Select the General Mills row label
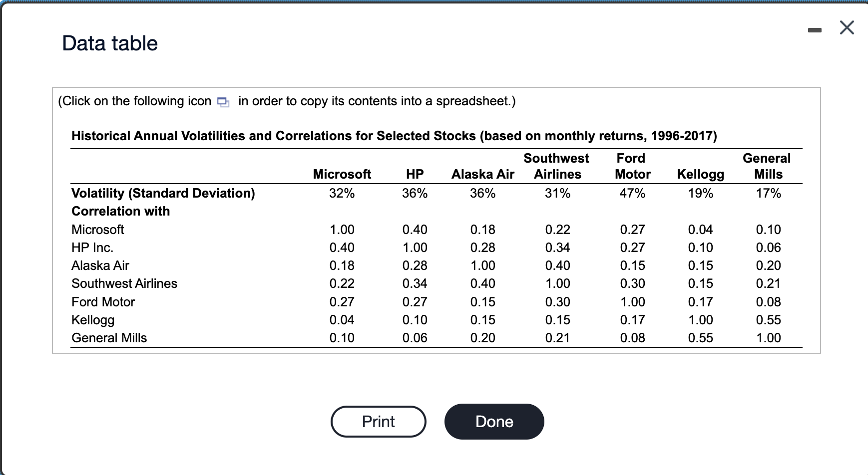 point(109,338)
